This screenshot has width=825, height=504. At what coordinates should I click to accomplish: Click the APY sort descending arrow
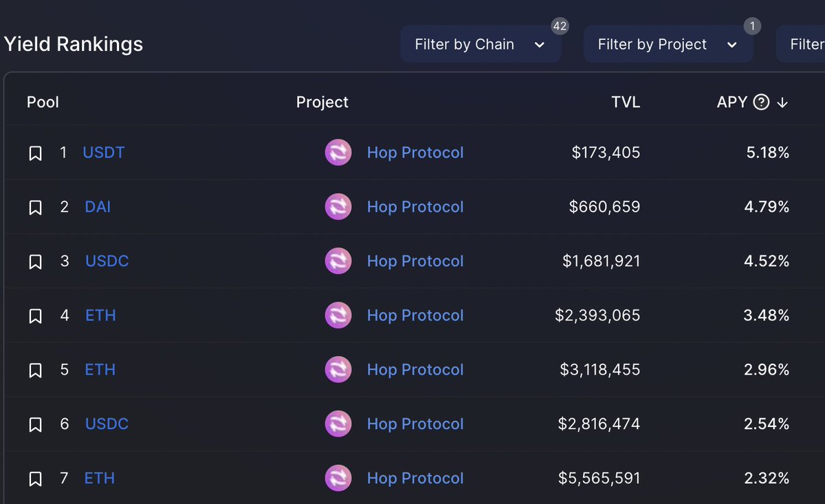coord(782,102)
